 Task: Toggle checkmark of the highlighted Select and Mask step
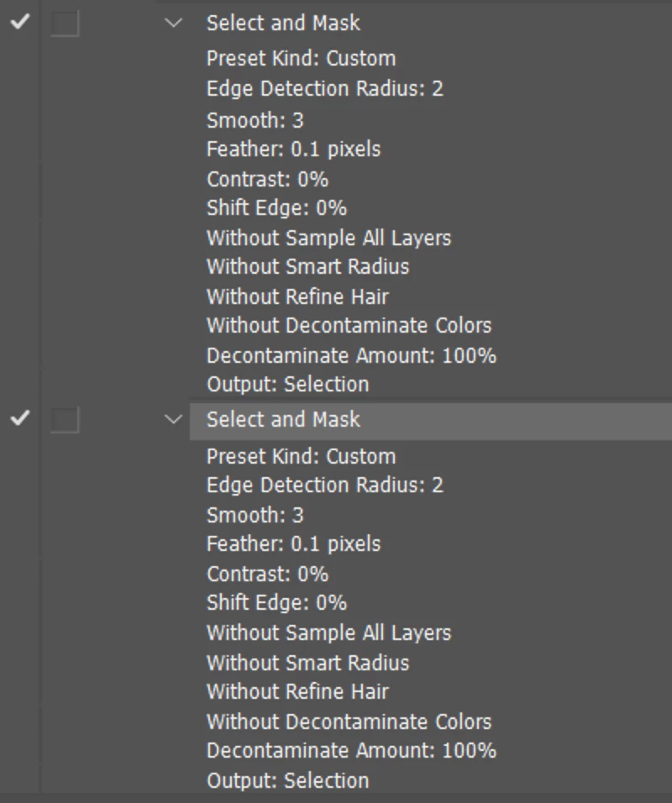(20, 419)
